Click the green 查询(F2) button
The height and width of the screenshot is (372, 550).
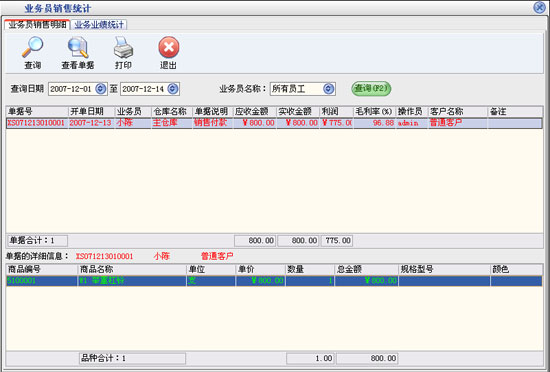coord(371,88)
